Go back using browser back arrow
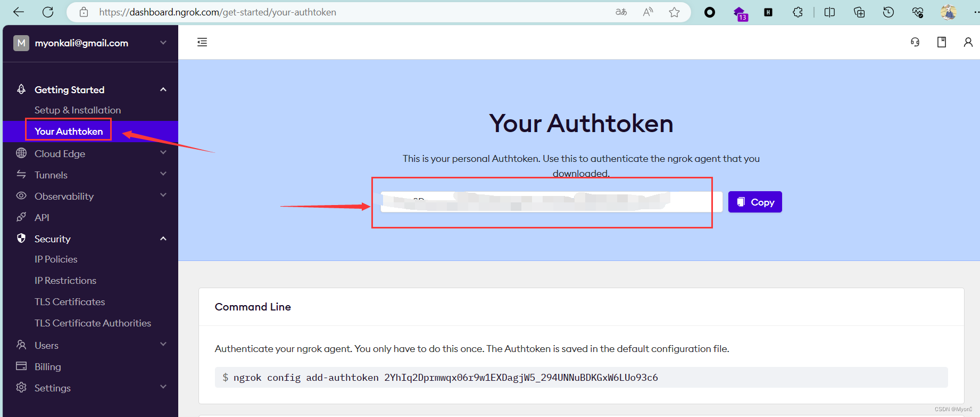The width and height of the screenshot is (980, 417). point(19,12)
